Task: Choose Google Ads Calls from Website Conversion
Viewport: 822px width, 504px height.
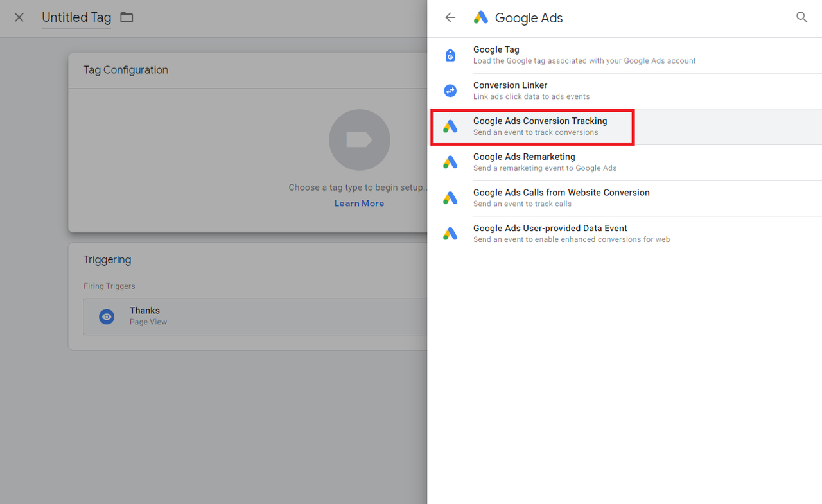Action: 624,198
